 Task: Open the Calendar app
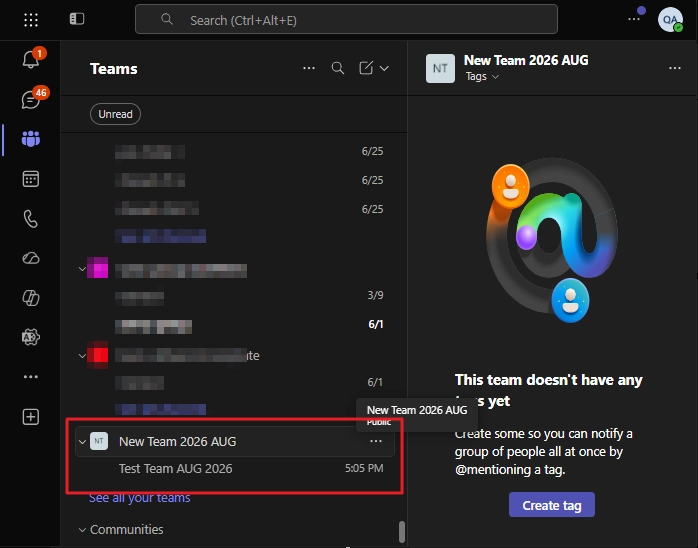(31, 179)
